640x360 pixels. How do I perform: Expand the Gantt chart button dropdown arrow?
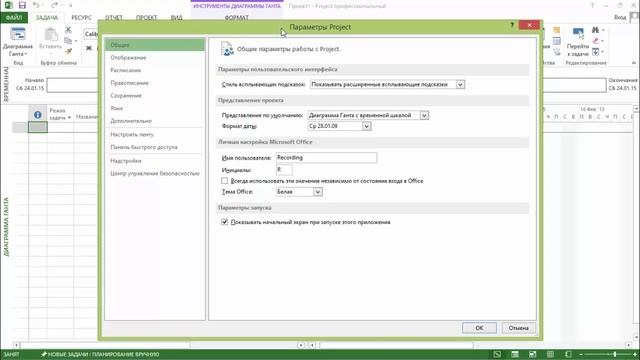[x=25, y=54]
